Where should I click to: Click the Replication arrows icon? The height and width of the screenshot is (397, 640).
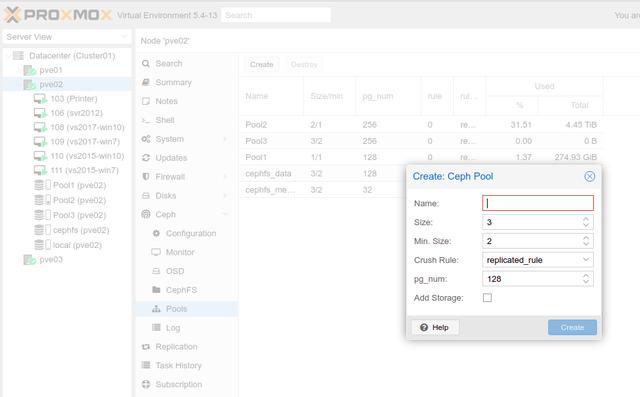pos(146,346)
